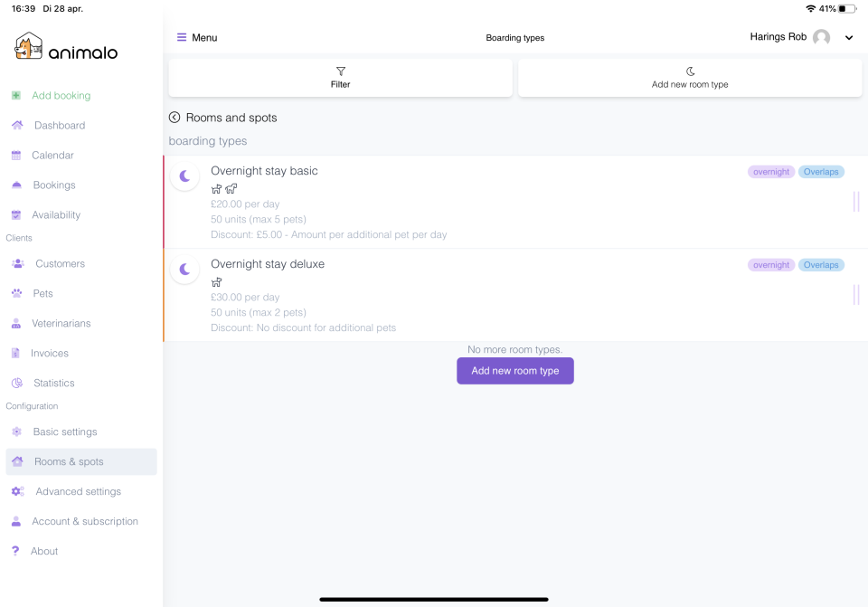The height and width of the screenshot is (607, 868).
Task: Click the moon icon for Overnight stay basic
Action: pyautogui.click(x=184, y=176)
